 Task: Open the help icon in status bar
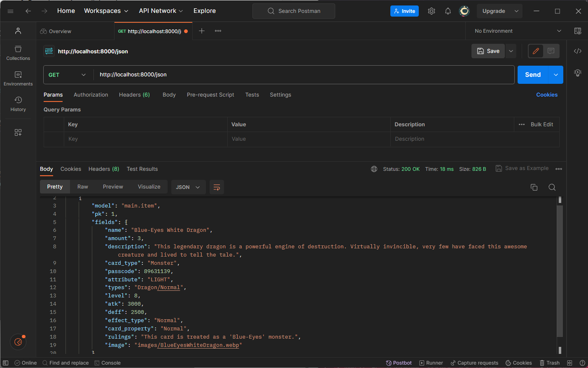(x=581, y=363)
